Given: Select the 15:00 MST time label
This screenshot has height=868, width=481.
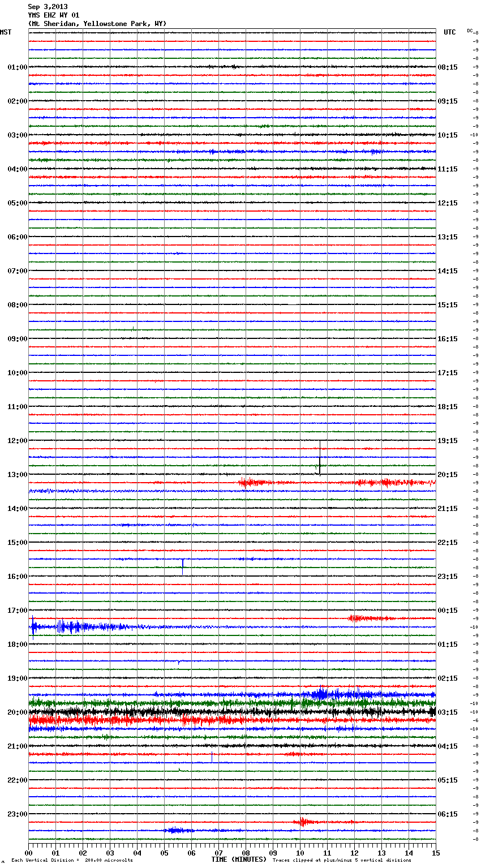Looking at the screenshot, I should click(x=18, y=543).
